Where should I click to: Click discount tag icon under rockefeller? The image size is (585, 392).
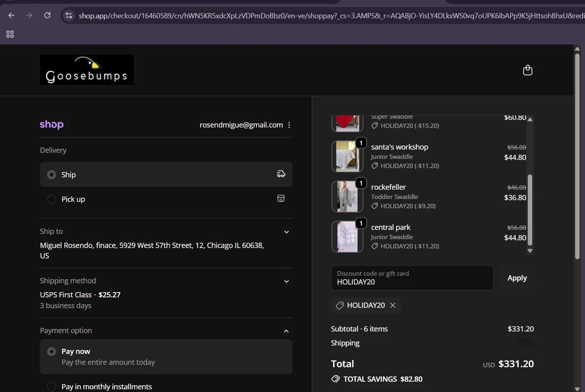pos(374,206)
